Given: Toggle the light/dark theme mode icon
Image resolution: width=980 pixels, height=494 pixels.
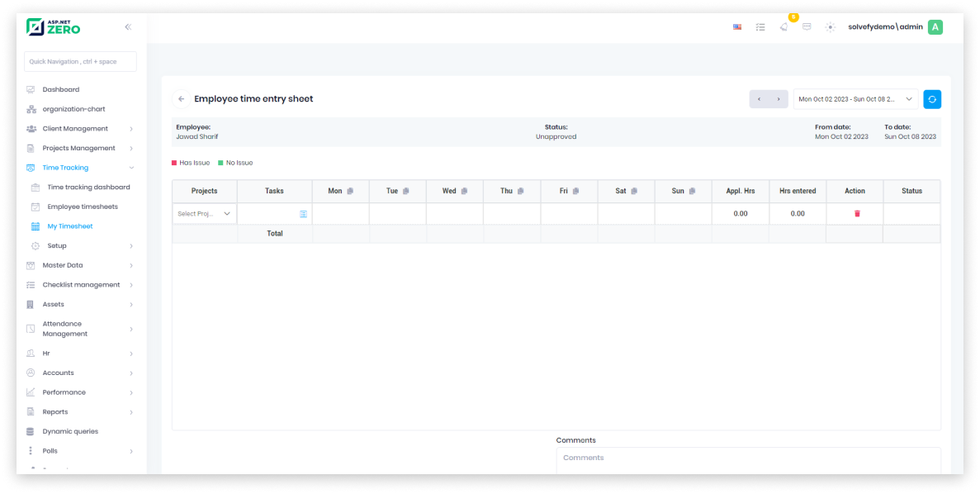Looking at the screenshot, I should 830,27.
